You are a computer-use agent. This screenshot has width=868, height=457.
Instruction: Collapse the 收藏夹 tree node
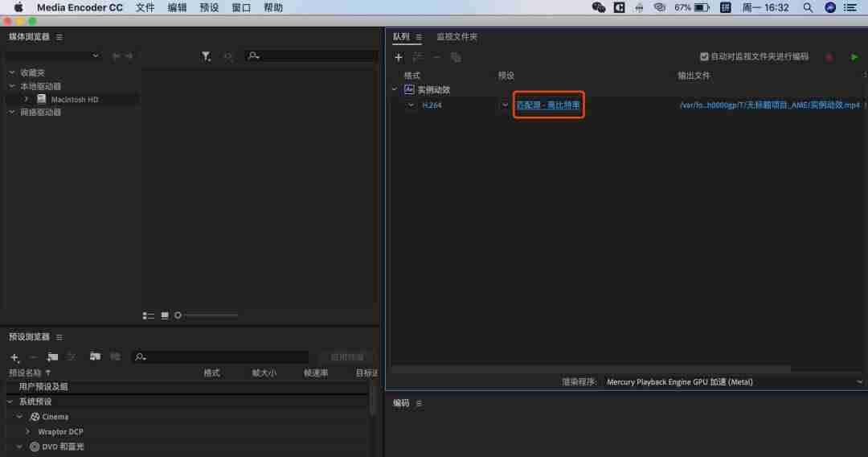point(11,72)
